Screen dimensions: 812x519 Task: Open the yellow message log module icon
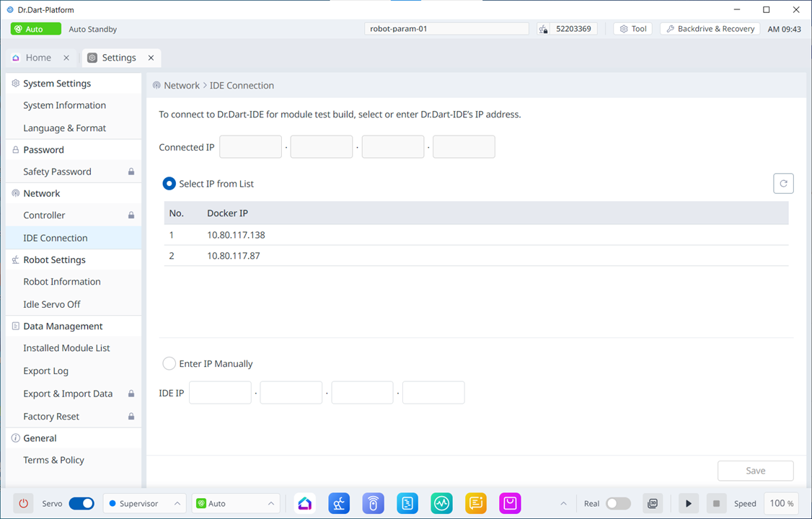click(475, 503)
